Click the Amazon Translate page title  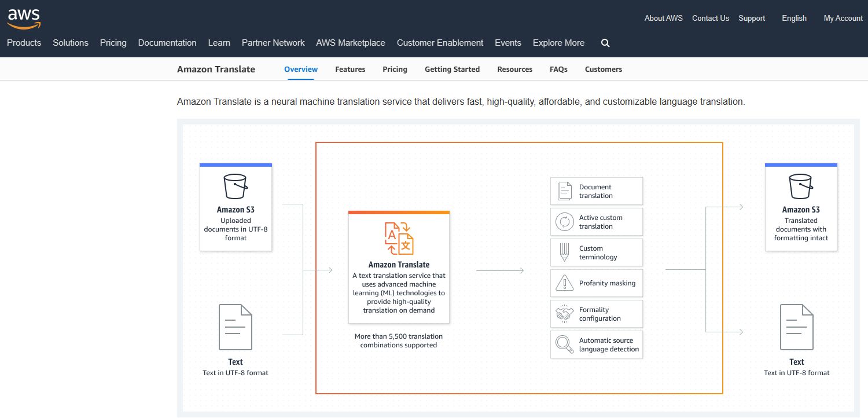click(216, 69)
